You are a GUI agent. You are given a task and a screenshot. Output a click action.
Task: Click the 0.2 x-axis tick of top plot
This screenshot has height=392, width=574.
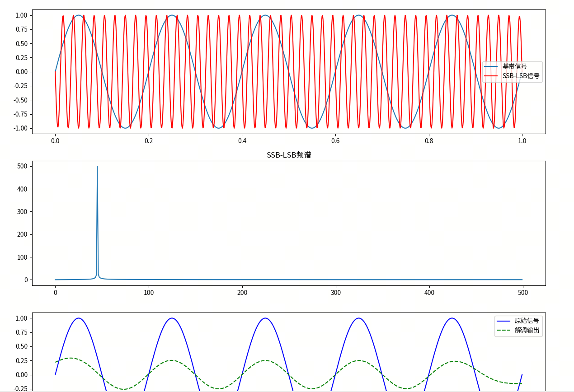pyautogui.click(x=149, y=141)
